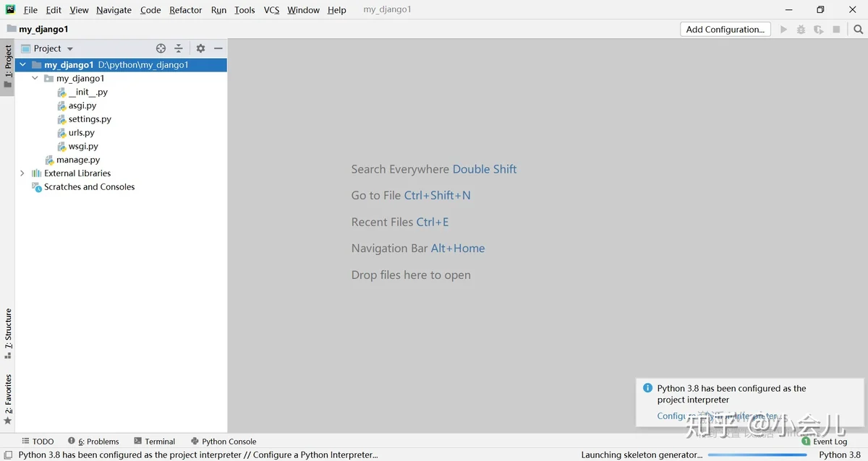This screenshot has height=461, width=868.
Task: Click the locate/scroll-from-source target icon
Action: (x=161, y=48)
